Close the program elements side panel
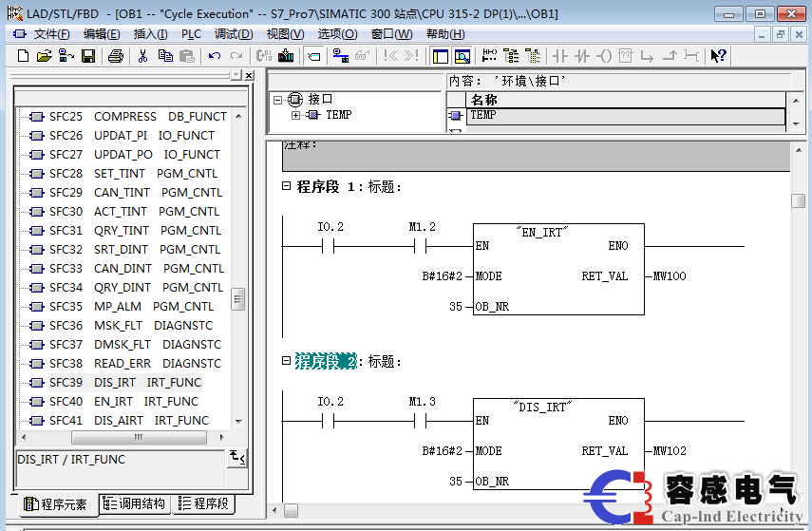This screenshot has width=812, height=531. (x=249, y=76)
